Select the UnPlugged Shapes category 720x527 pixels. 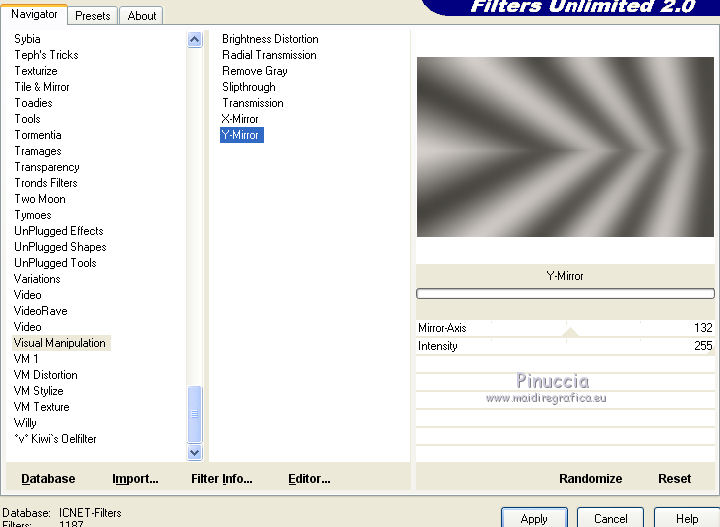60,247
